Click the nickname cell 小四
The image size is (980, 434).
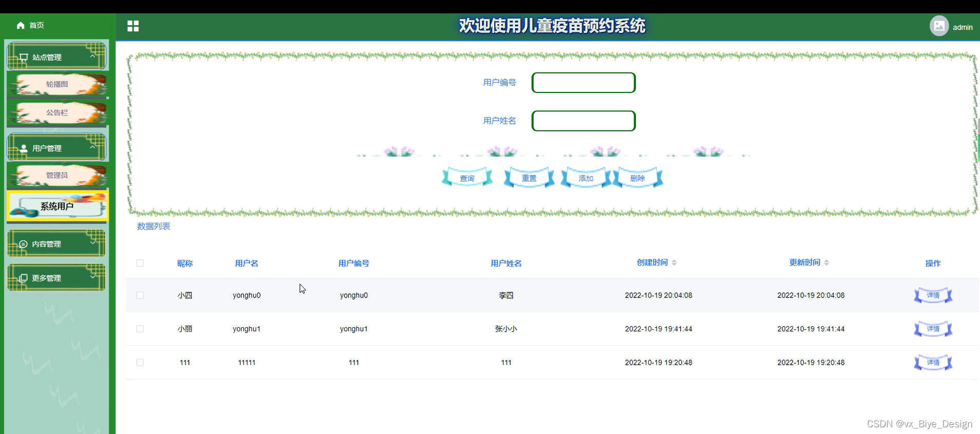point(185,295)
